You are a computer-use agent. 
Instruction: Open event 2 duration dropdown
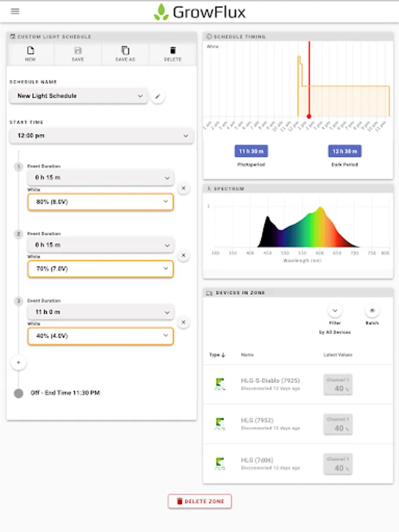(100, 245)
